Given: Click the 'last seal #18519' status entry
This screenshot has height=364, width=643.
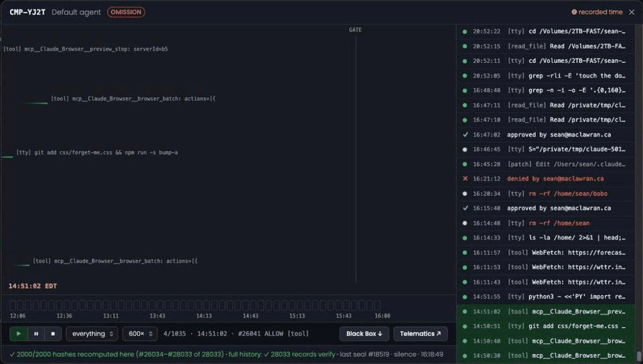Looking at the screenshot, I should (x=364, y=354).
